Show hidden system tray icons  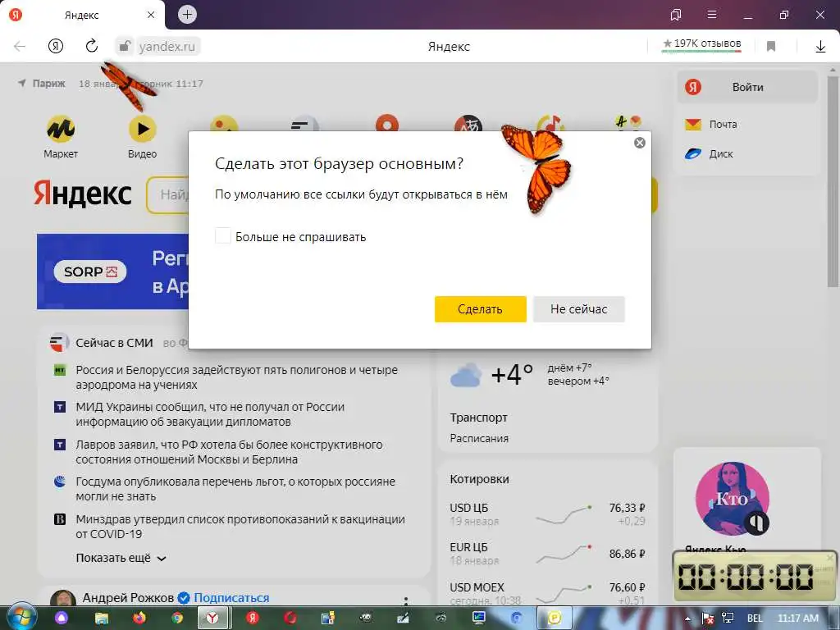click(688, 619)
